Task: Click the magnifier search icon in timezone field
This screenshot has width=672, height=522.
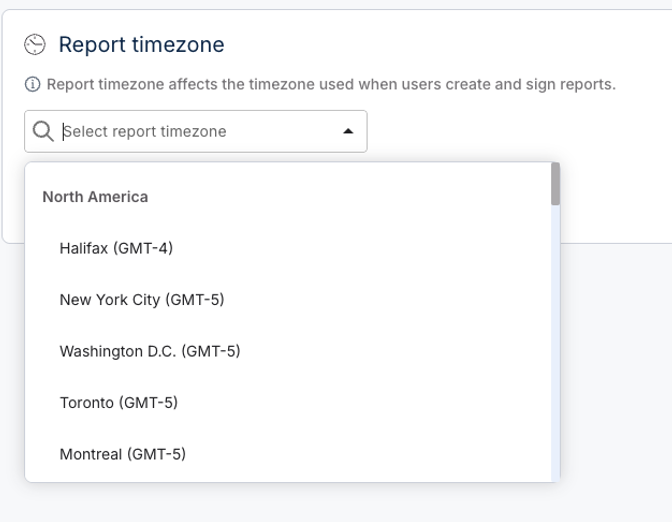Action: [x=43, y=131]
